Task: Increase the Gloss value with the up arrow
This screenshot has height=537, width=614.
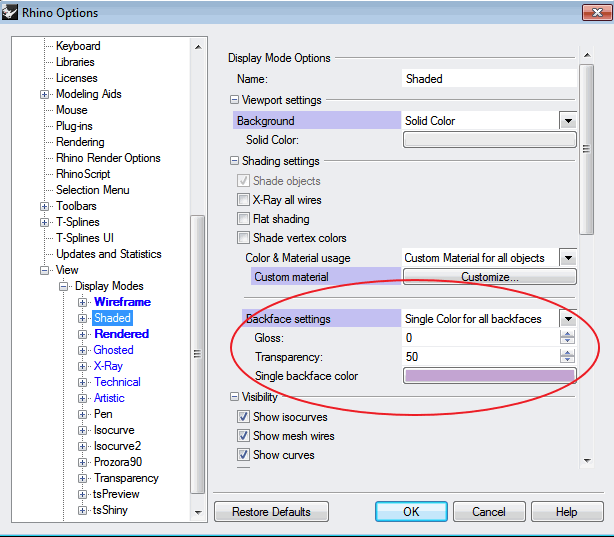Action: tap(567, 334)
